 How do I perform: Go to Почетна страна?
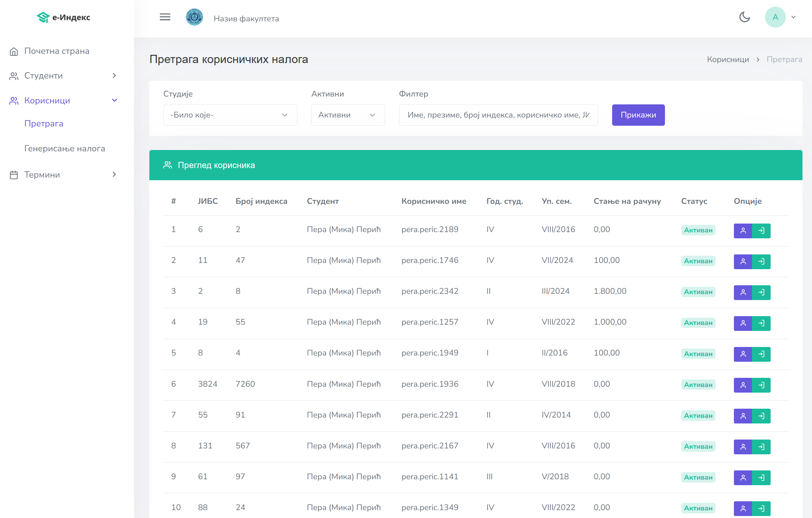click(x=57, y=51)
